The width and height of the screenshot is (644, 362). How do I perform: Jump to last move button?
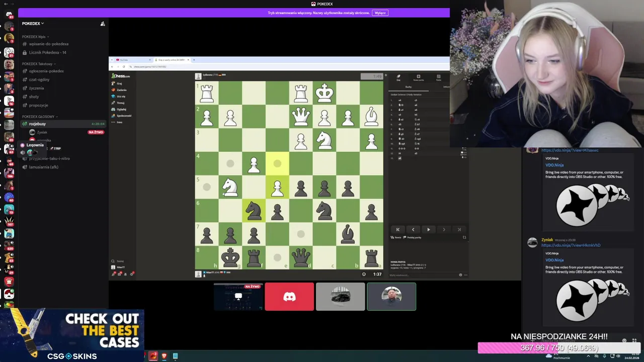(459, 229)
